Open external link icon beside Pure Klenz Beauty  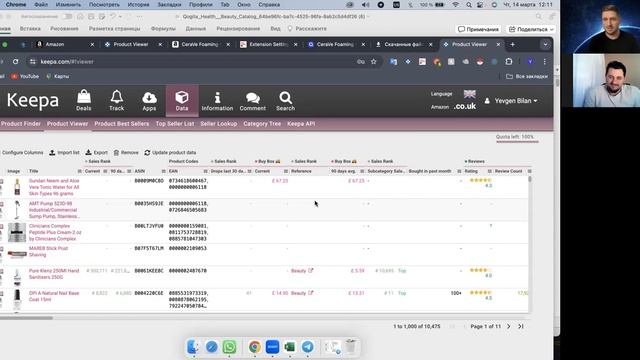[x=311, y=270]
